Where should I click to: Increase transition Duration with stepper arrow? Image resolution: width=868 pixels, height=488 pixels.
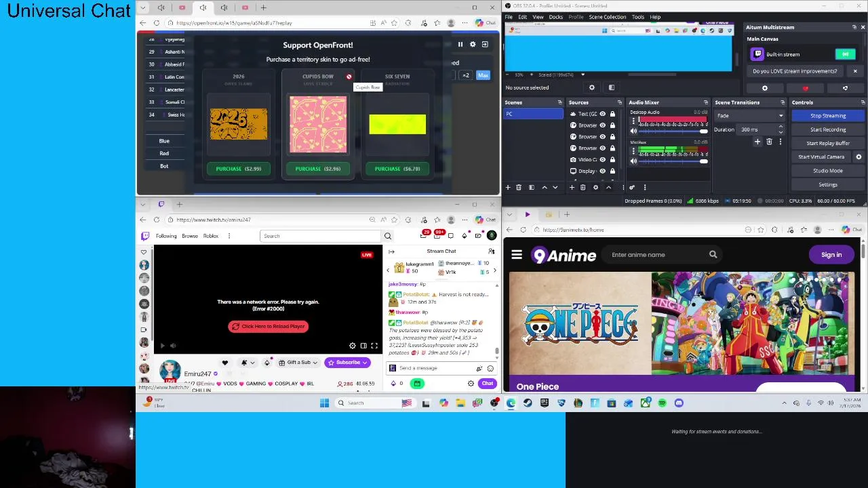pyautogui.click(x=781, y=127)
